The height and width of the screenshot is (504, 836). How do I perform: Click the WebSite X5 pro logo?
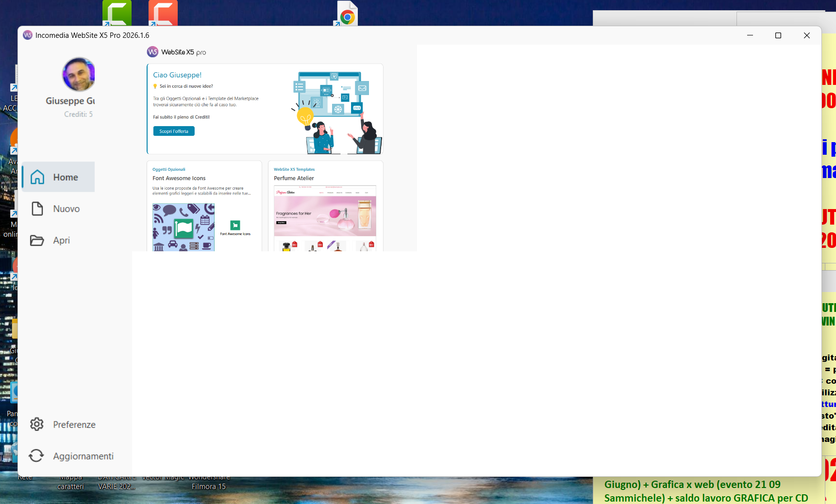pyautogui.click(x=177, y=52)
